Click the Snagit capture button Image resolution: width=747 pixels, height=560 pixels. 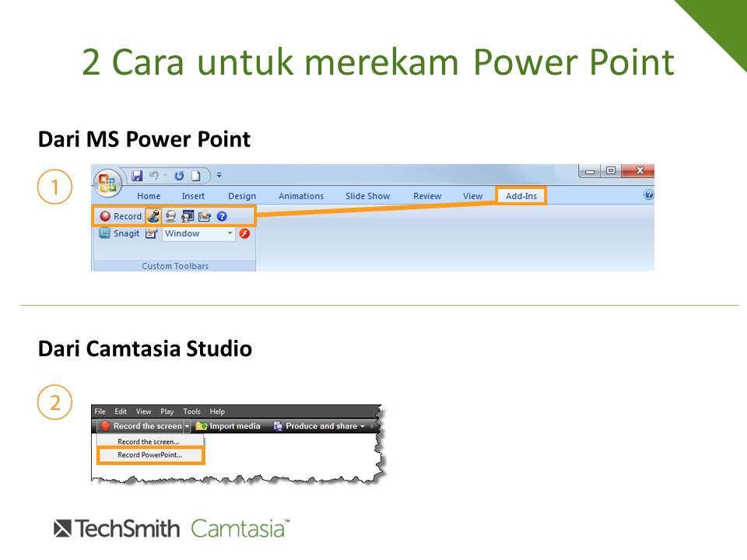(x=119, y=233)
